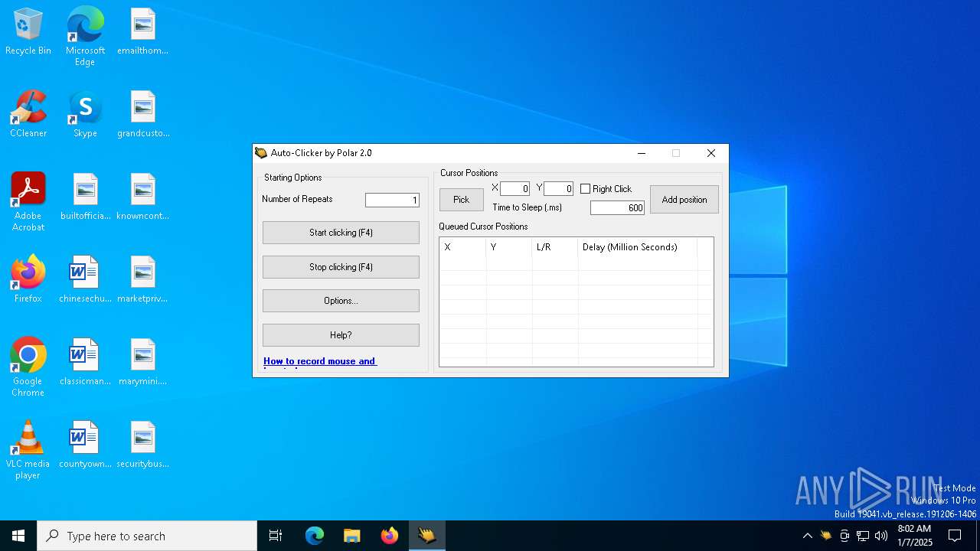This screenshot has width=980, height=551.
Task: Select the emailthom... image file icon
Action: pos(142,32)
